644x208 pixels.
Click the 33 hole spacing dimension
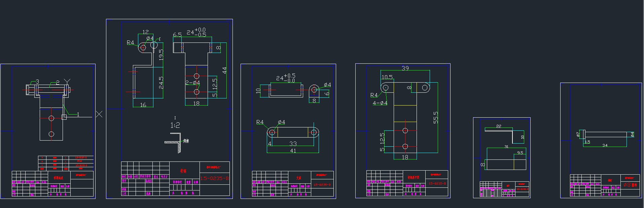293,144
